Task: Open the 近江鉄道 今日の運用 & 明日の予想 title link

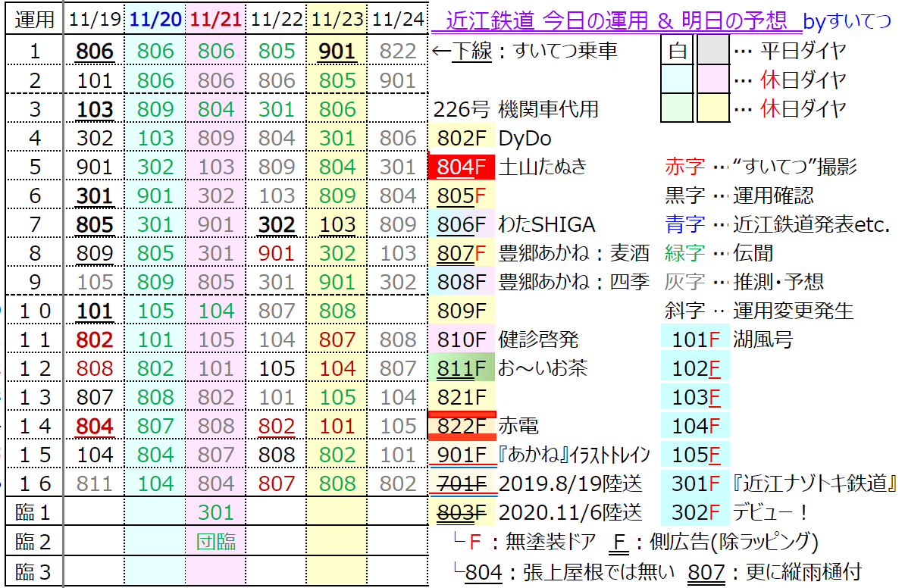Action: tap(615, 20)
